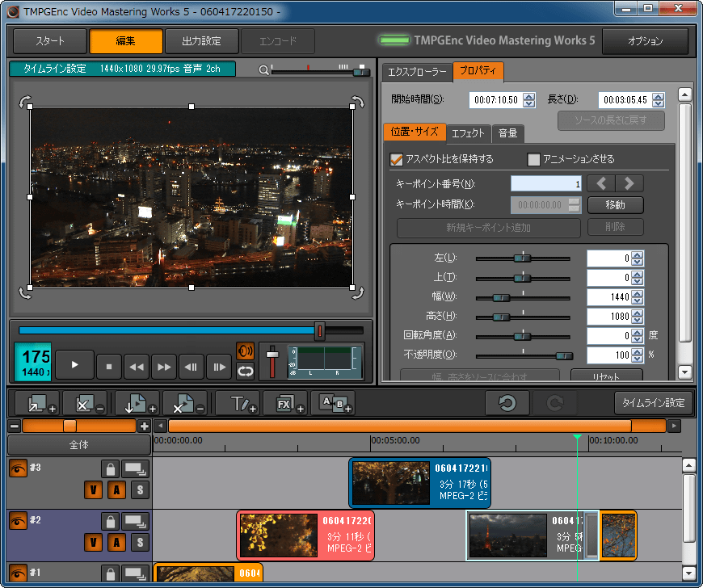Click the 左(L) value stepper
The image size is (703, 588).
click(637, 258)
